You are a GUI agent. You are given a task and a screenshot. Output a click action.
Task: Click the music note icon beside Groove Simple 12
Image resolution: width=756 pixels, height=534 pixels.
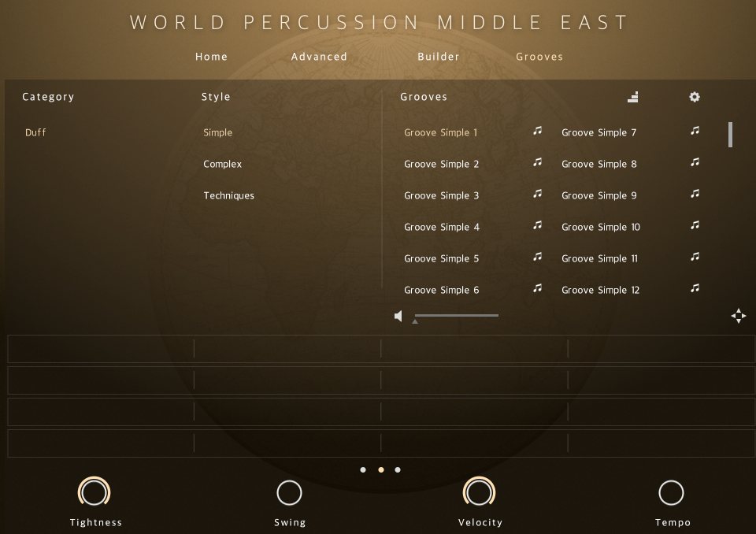695,289
